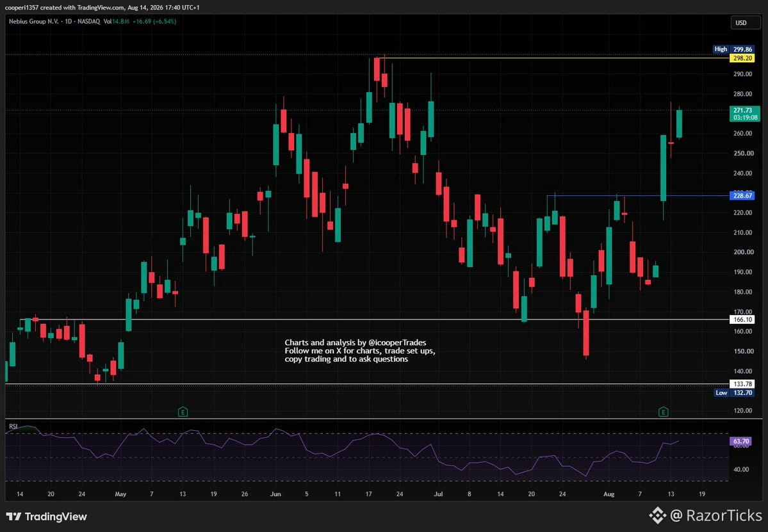
Task: Click the yellow horizontal line at 298.20
Action: [x=553, y=58]
